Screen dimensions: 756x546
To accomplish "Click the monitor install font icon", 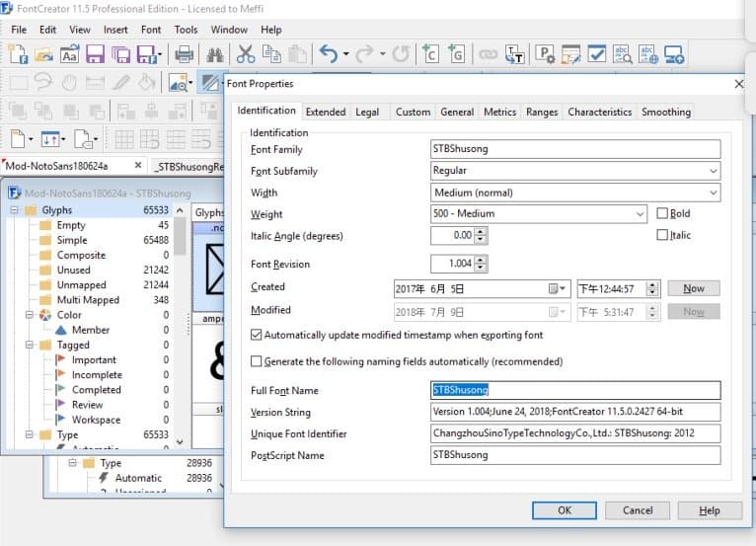I will point(673,54).
